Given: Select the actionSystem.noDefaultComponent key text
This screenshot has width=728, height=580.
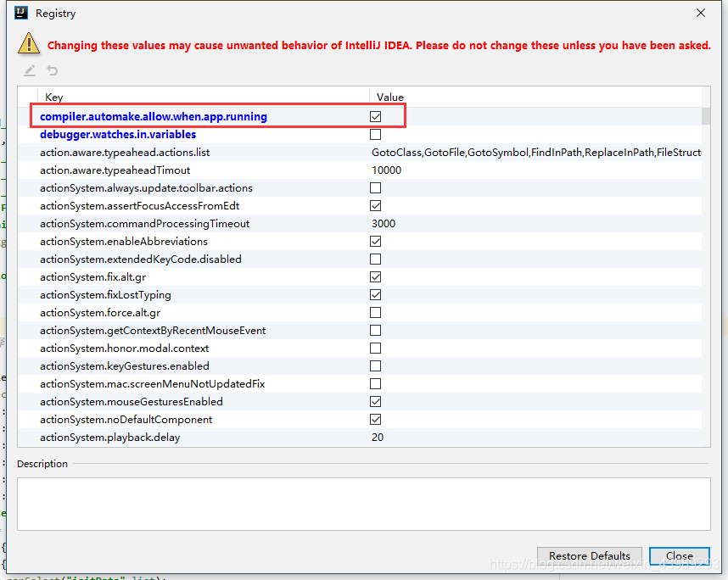Looking at the screenshot, I should [126, 420].
